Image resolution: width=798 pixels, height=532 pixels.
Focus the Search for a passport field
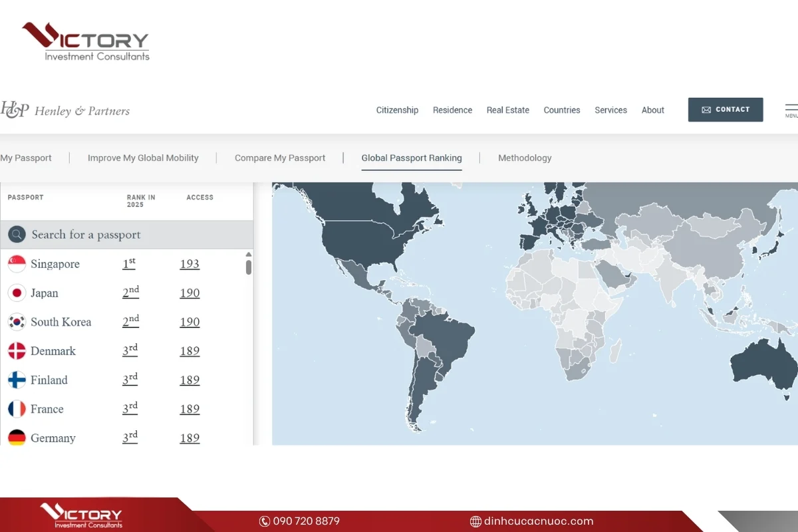[127, 235]
